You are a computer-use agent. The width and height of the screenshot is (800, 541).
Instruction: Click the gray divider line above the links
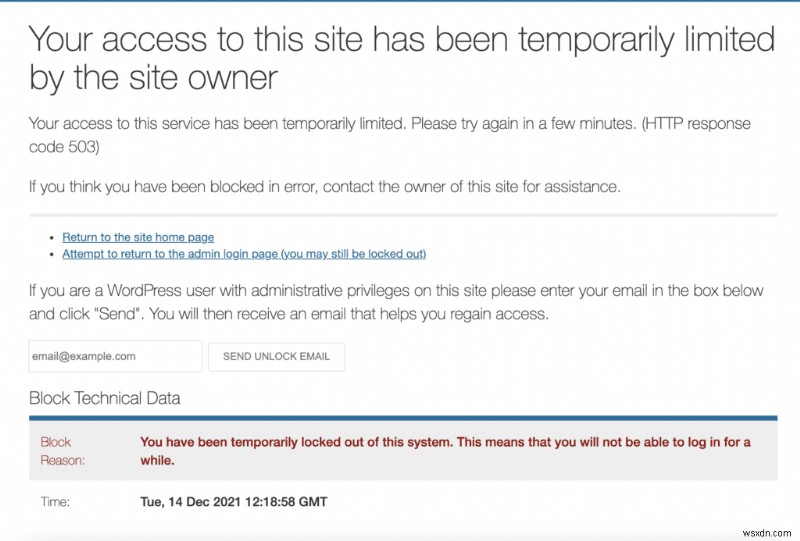tap(400, 214)
